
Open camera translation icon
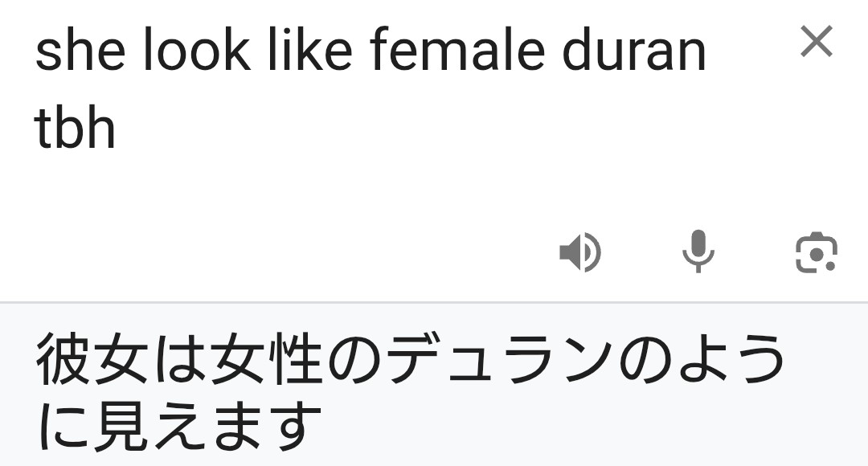[x=815, y=253]
